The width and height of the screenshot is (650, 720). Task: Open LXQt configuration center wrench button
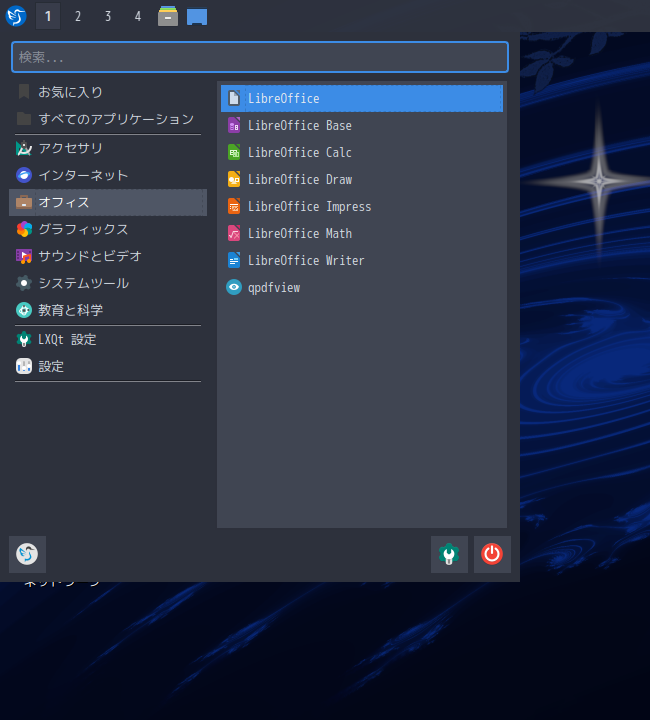(449, 554)
